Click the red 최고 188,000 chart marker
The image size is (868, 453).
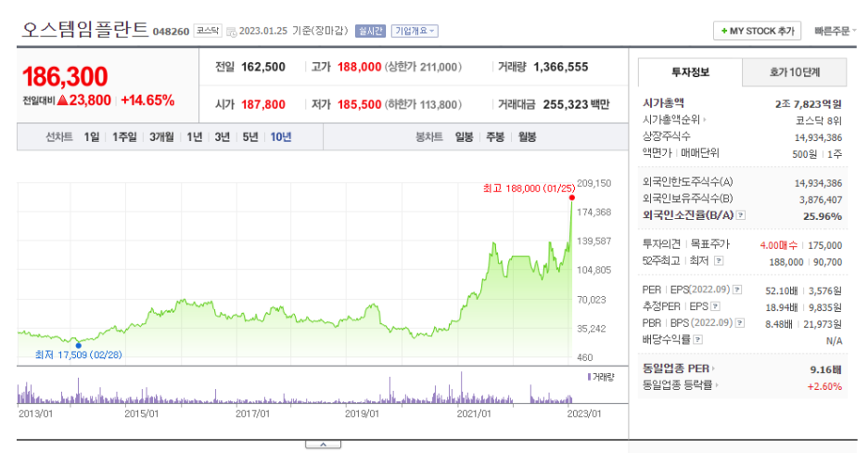pyautogui.click(x=572, y=198)
